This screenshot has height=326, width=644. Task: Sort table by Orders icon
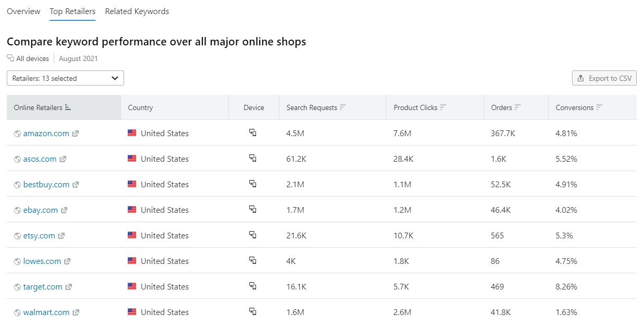(518, 107)
